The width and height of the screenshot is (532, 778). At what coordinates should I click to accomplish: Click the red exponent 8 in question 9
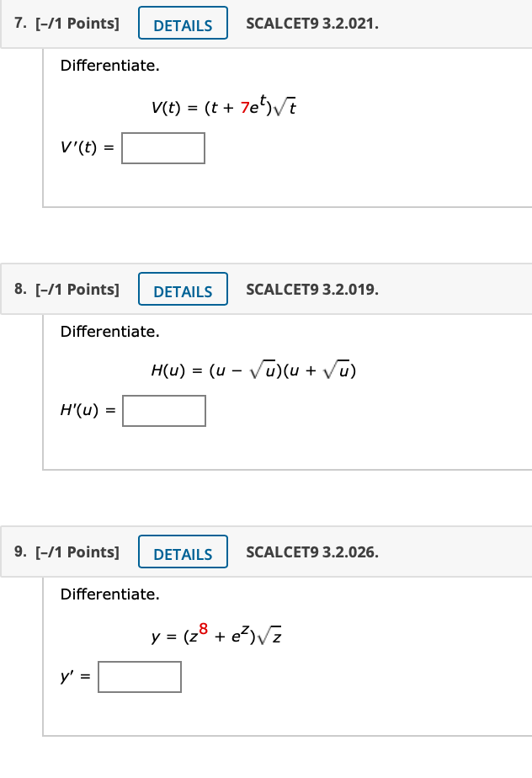click(x=203, y=629)
